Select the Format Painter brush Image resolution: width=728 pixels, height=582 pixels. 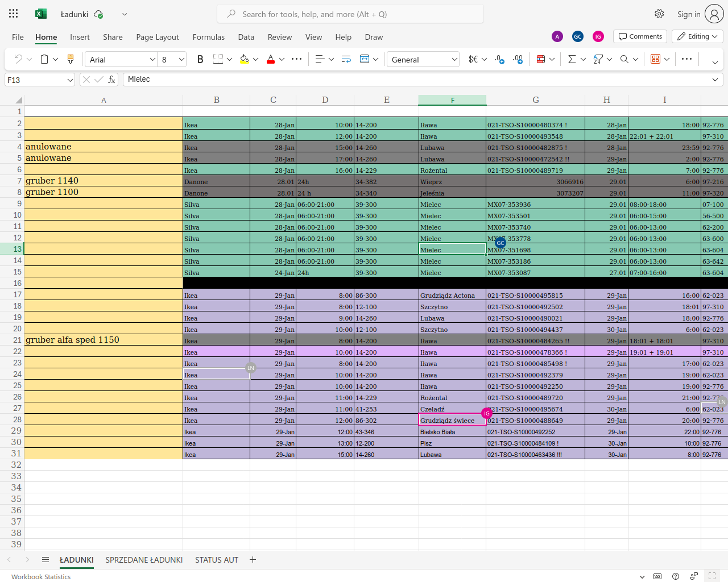71,59
